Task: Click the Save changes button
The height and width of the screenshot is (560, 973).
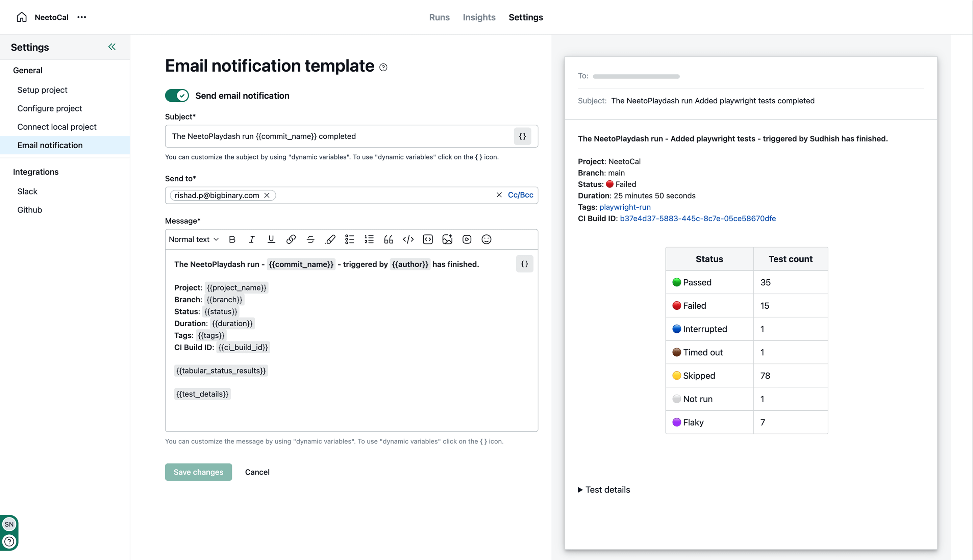Action: pos(198,472)
